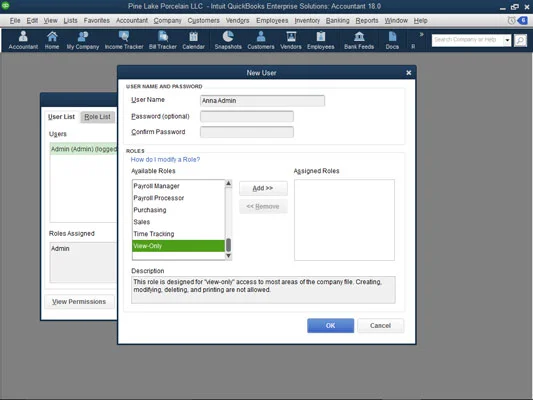Open the Help menu
Image resolution: width=533 pixels, height=400 pixels.
pos(420,21)
